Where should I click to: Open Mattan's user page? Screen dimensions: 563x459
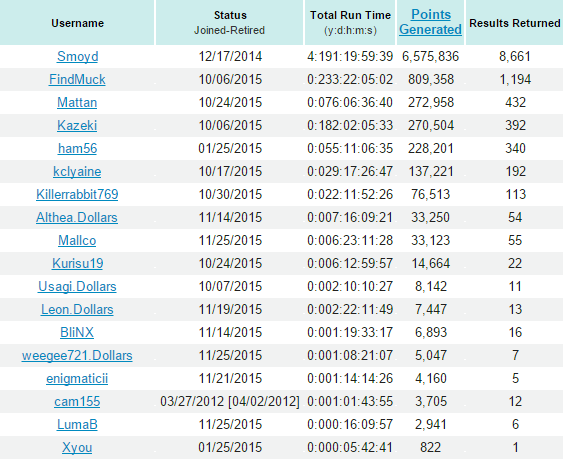pyautogui.click(x=77, y=102)
